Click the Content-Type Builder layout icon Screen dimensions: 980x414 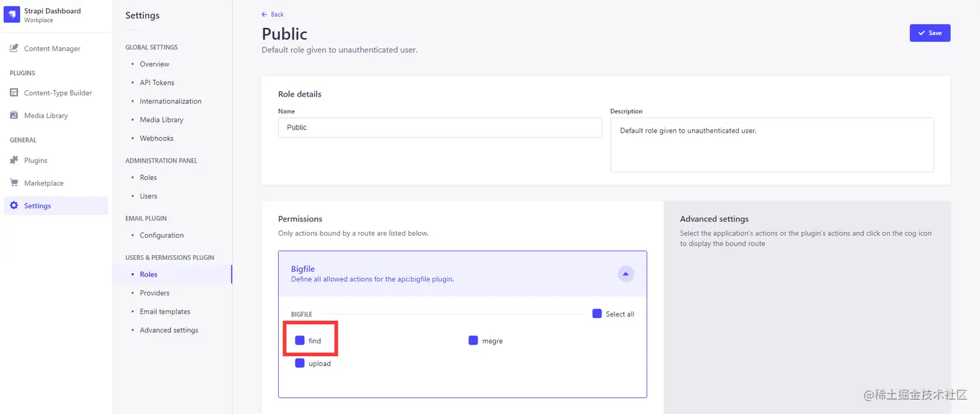click(14, 93)
